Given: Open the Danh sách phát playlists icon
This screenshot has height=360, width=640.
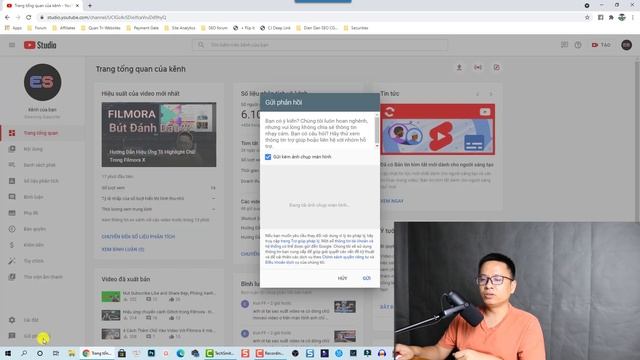Looking at the screenshot, I should coord(12,165).
